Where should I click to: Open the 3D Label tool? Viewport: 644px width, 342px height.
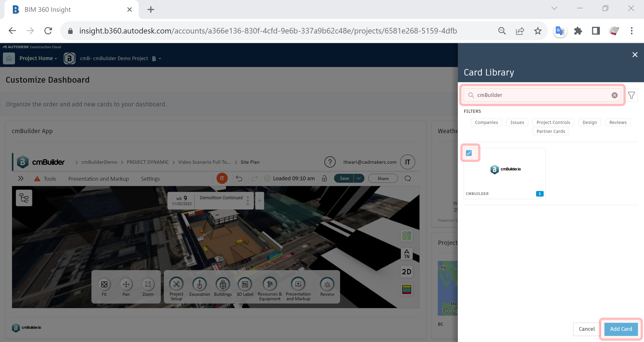pos(245,284)
